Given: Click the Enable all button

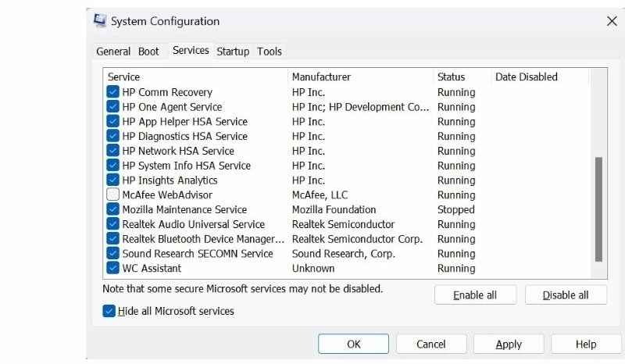Looking at the screenshot, I should (x=475, y=295).
